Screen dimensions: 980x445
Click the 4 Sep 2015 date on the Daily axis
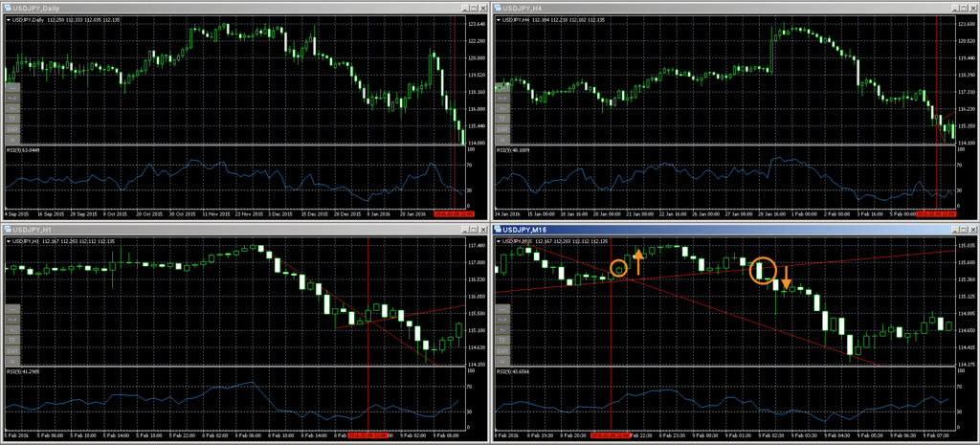[15, 213]
